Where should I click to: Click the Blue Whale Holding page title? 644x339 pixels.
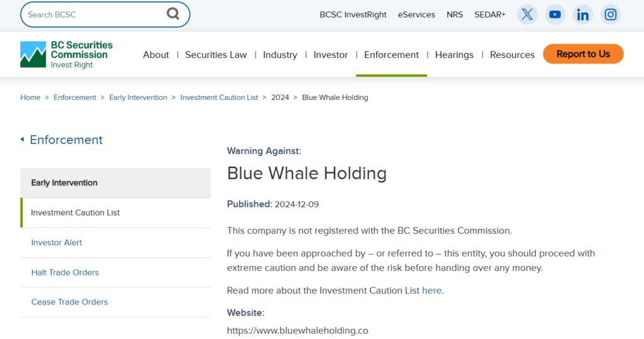[x=307, y=174]
